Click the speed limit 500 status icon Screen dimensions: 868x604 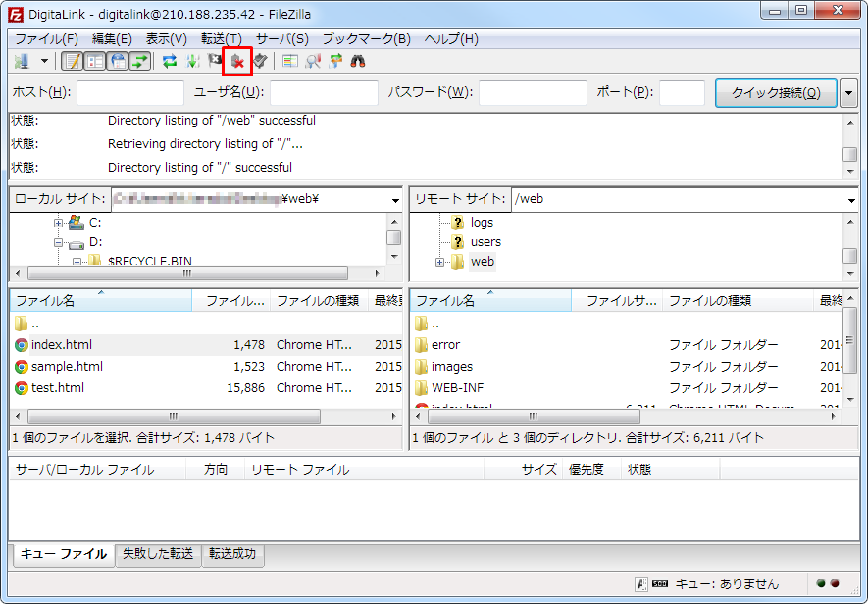tap(660, 583)
